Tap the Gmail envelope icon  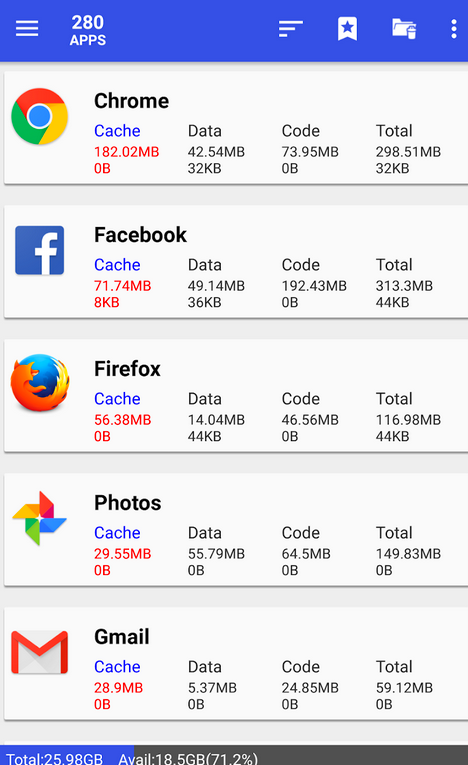pos(40,652)
